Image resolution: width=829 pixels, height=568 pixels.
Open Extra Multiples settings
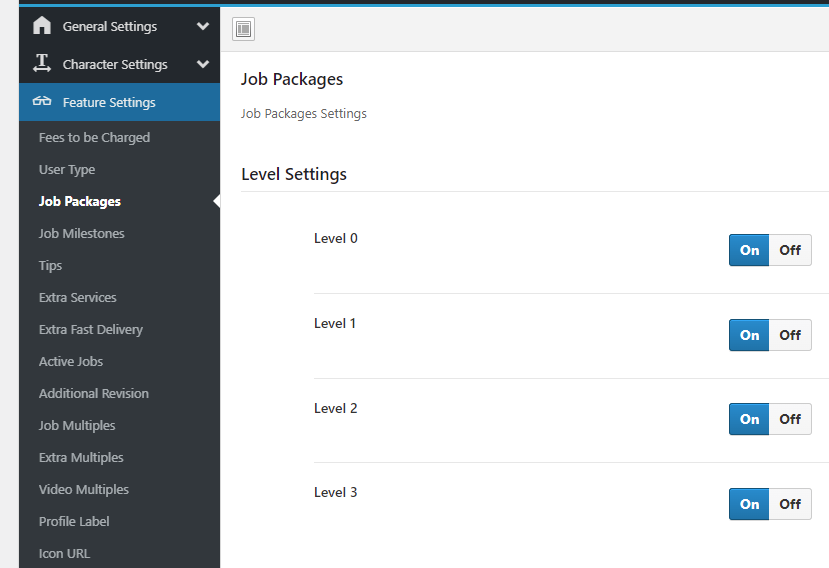click(81, 457)
